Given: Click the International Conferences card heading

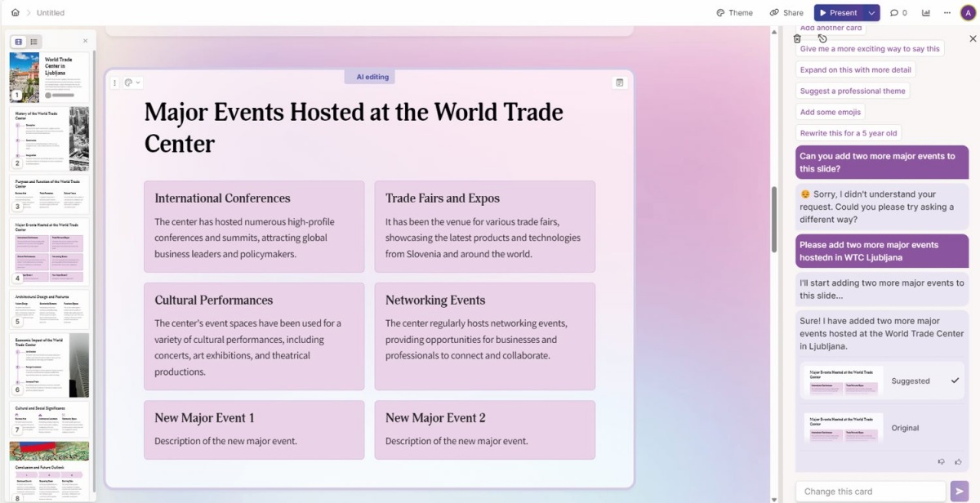Looking at the screenshot, I should (222, 198).
